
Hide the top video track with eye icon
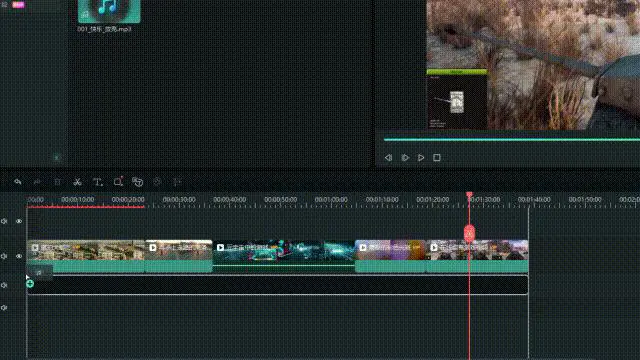point(19,221)
